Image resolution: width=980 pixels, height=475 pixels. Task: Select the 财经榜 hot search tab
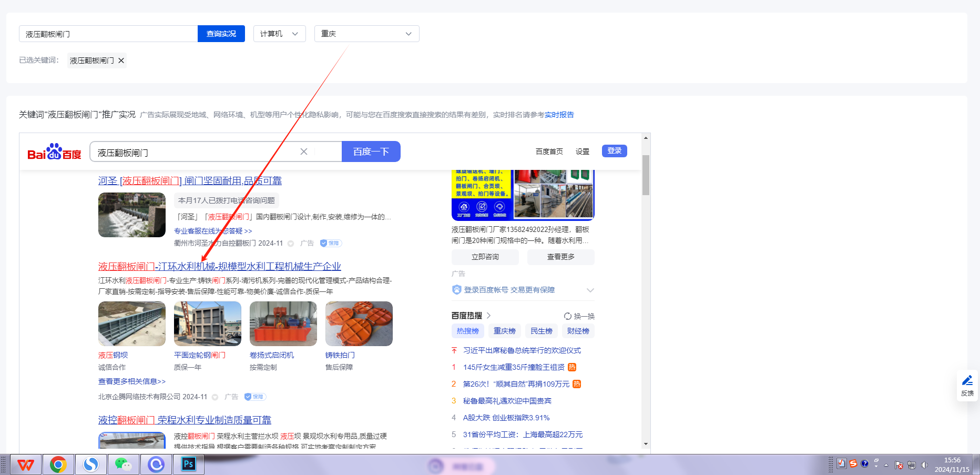[x=578, y=331]
